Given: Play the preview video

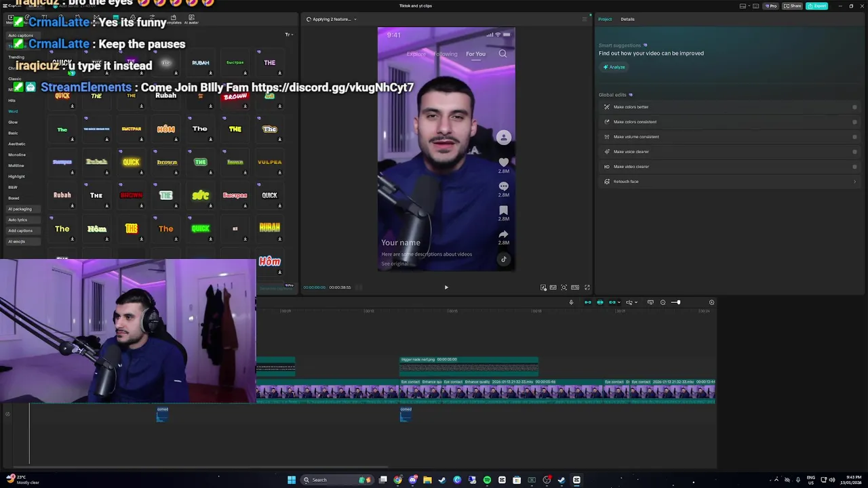Looking at the screenshot, I should 446,287.
